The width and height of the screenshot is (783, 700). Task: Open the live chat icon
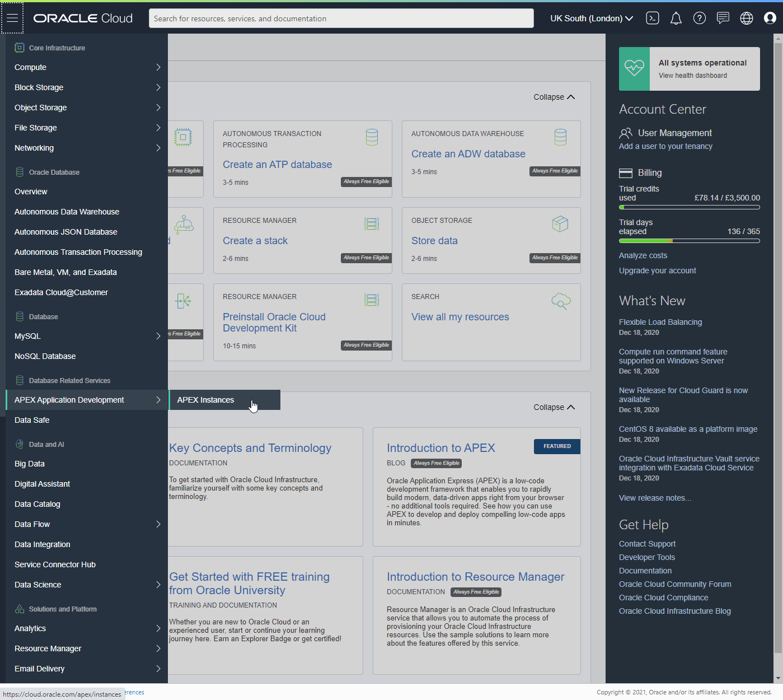(723, 18)
